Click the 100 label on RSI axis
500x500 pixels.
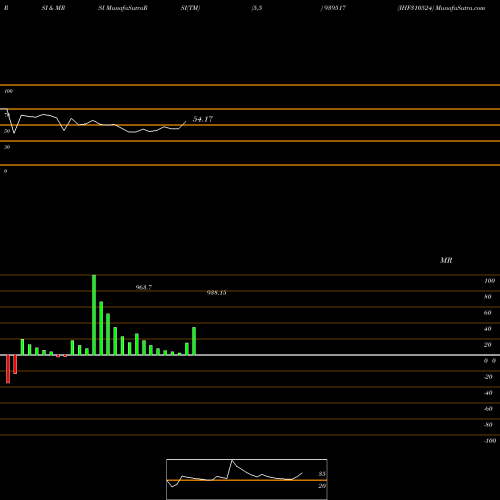coord(8,91)
